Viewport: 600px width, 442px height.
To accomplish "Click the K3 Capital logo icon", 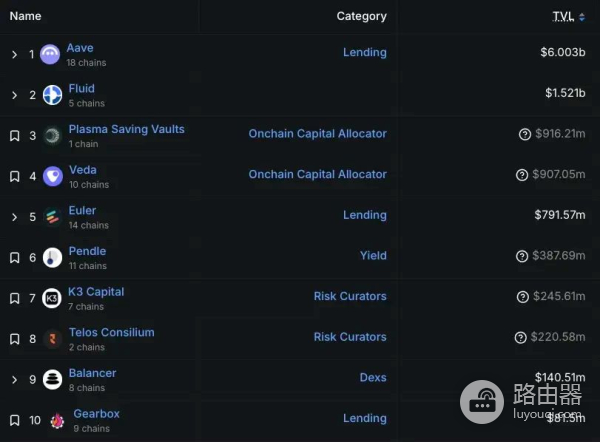I will tap(52, 298).
